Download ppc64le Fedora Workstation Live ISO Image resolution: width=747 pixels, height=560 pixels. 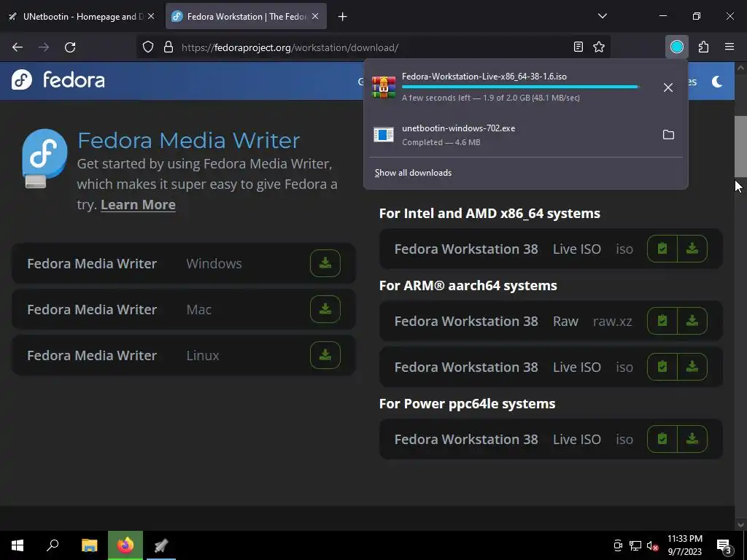[692, 438]
